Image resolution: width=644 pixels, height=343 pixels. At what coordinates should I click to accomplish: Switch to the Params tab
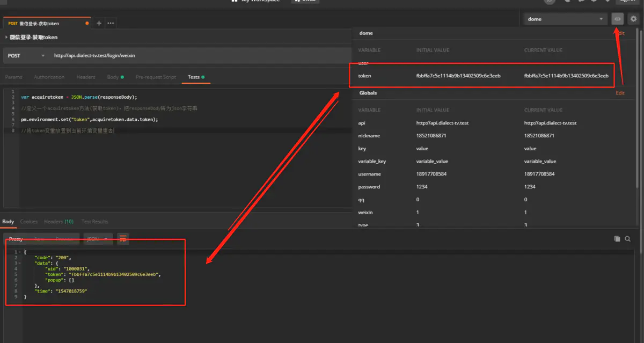(x=13, y=77)
